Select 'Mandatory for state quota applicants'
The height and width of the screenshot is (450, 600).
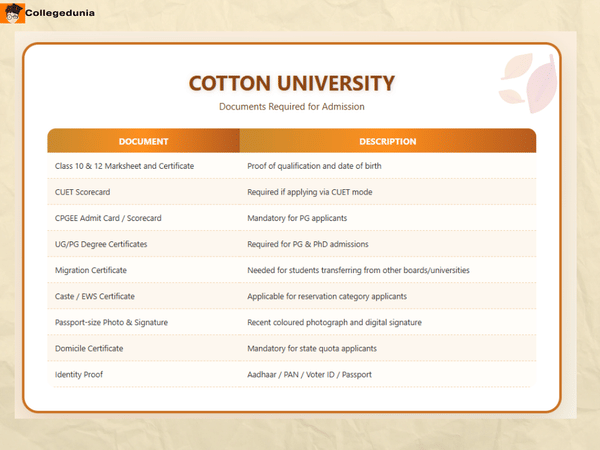pyautogui.click(x=312, y=349)
